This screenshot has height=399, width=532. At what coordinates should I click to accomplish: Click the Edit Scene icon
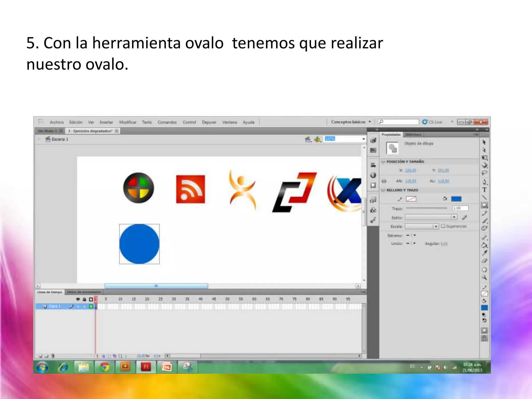coord(308,139)
